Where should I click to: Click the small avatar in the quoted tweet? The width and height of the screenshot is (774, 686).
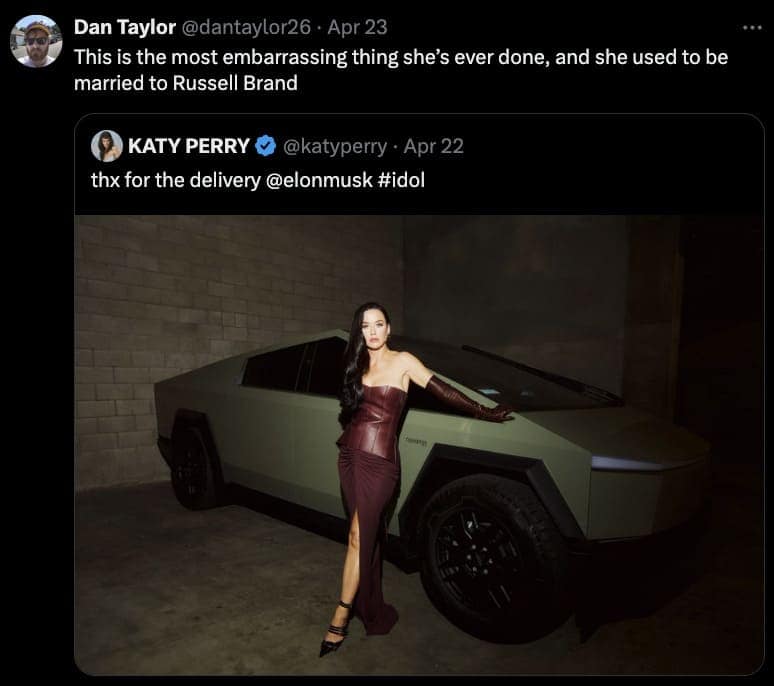click(106, 146)
